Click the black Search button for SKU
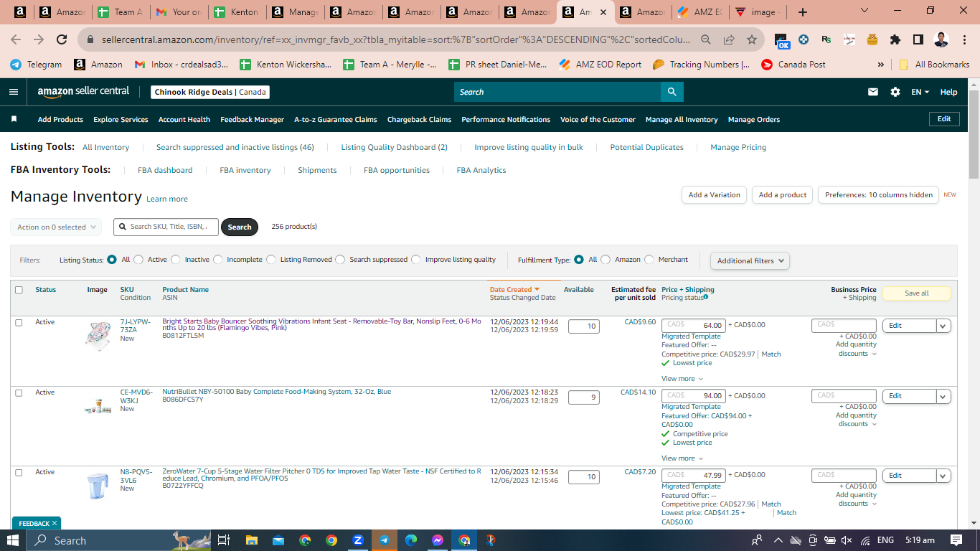This screenshot has width=980, height=551. 239,227
